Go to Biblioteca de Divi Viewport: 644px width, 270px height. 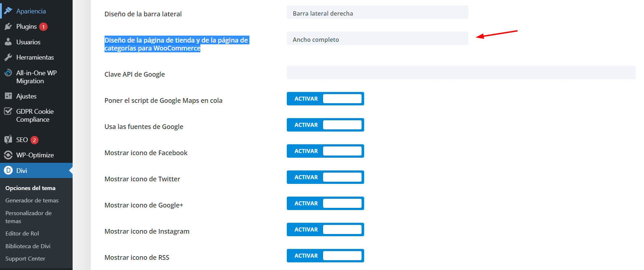28,246
